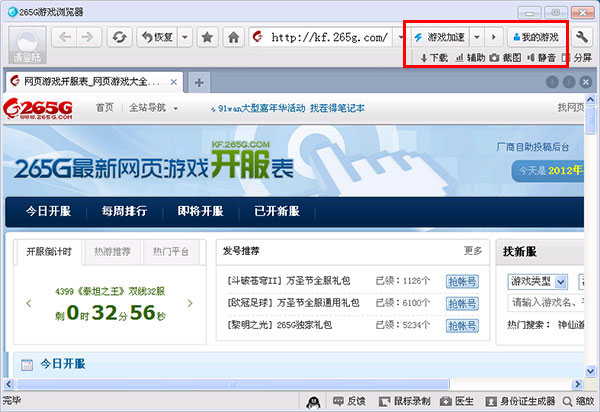Open the 游戏类型 game type dropdown
This screenshot has height=412, width=600.
click(538, 282)
